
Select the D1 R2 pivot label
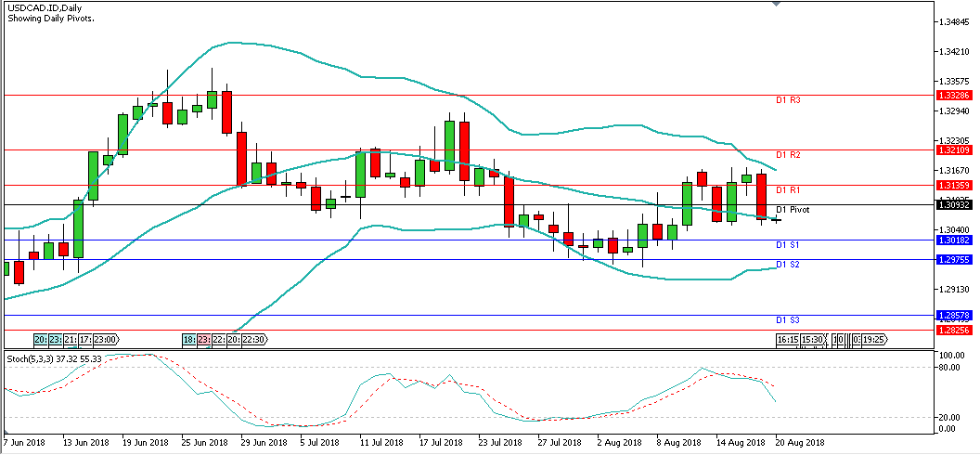pyautogui.click(x=788, y=154)
